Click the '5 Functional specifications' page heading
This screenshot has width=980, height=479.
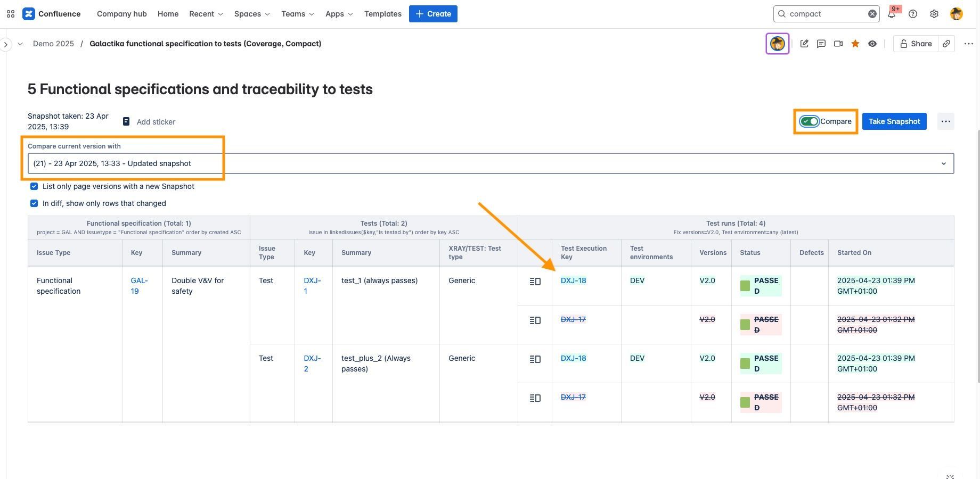(x=200, y=89)
